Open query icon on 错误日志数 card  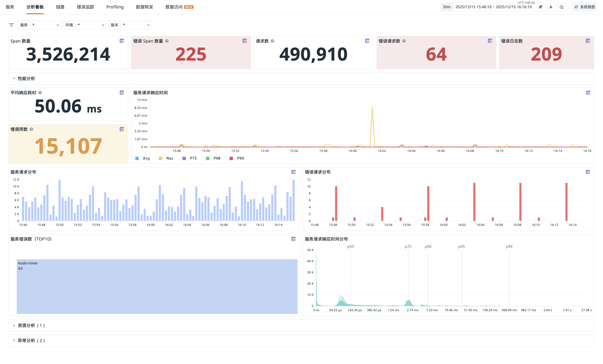588,41
